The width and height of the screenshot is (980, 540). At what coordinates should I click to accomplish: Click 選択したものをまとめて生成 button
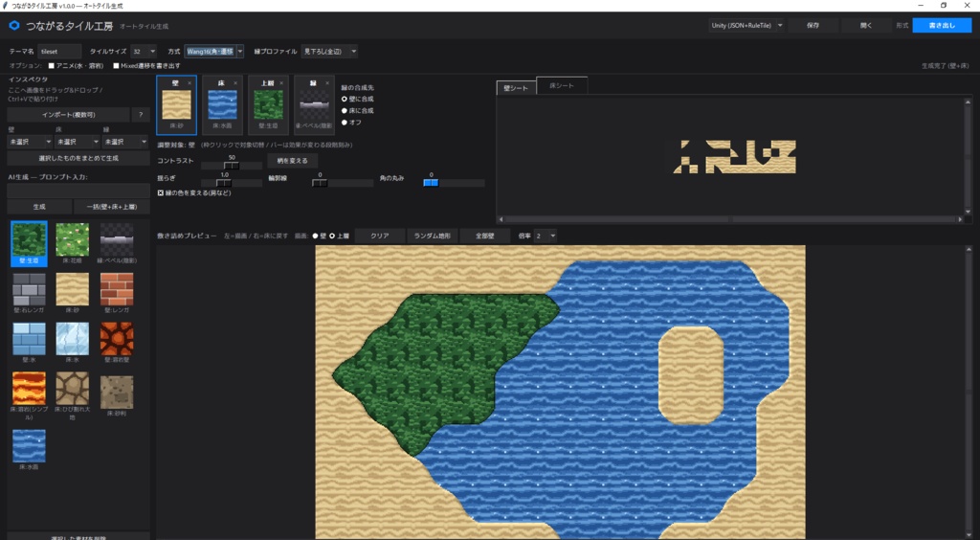(78, 158)
